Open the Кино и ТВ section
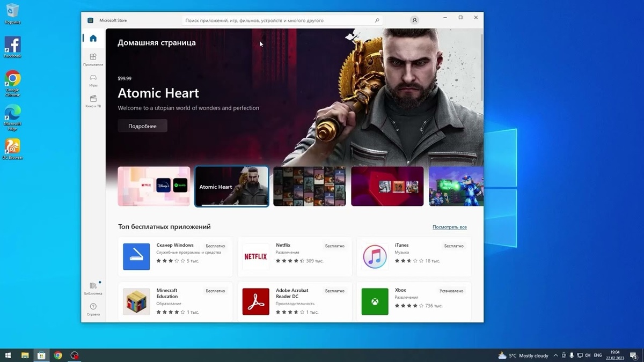This screenshot has height=362, width=644. (x=93, y=101)
